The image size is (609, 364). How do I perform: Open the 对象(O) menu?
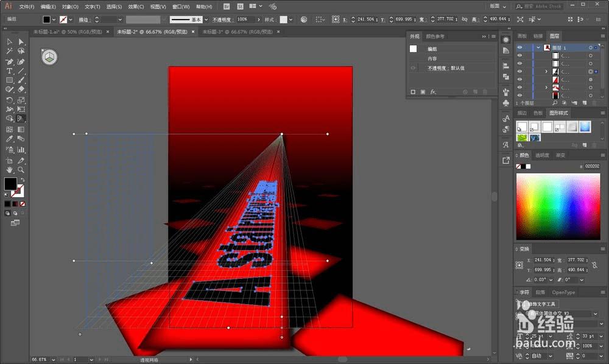tap(70, 7)
